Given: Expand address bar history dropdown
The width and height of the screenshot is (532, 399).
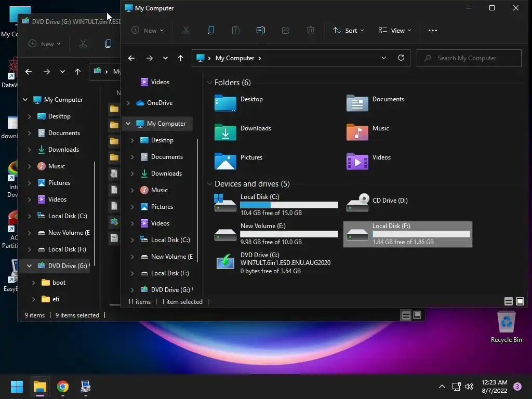Looking at the screenshot, I should coord(384,58).
